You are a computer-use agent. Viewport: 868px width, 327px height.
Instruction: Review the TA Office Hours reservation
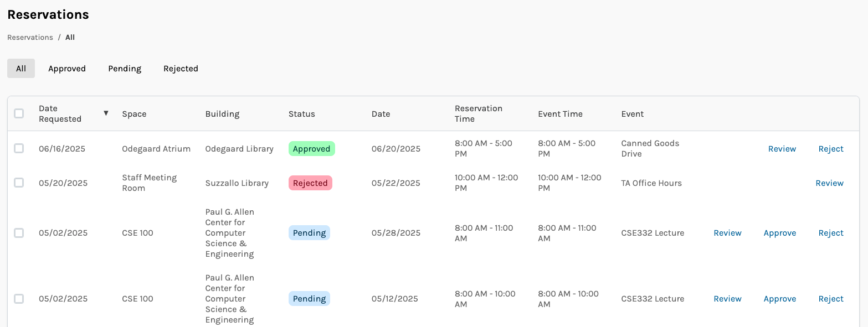tap(829, 183)
